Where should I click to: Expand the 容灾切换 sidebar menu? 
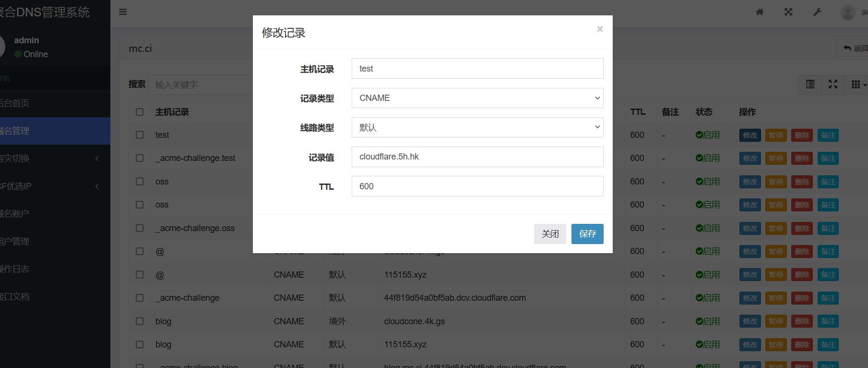tap(55, 159)
